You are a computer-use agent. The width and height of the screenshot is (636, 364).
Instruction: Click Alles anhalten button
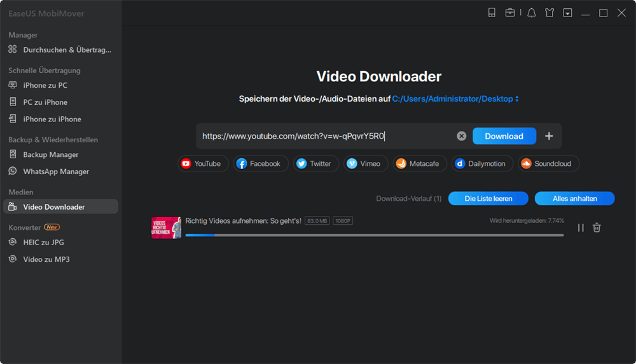coord(574,199)
